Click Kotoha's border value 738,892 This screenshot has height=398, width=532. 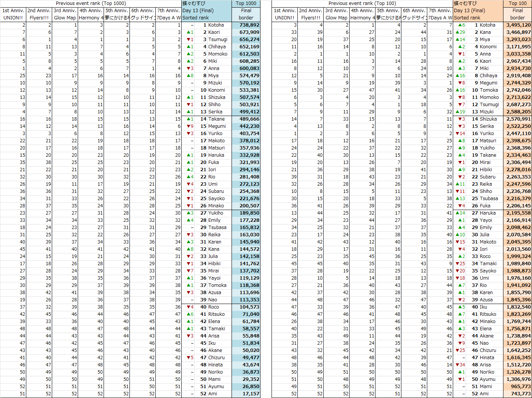click(246, 25)
